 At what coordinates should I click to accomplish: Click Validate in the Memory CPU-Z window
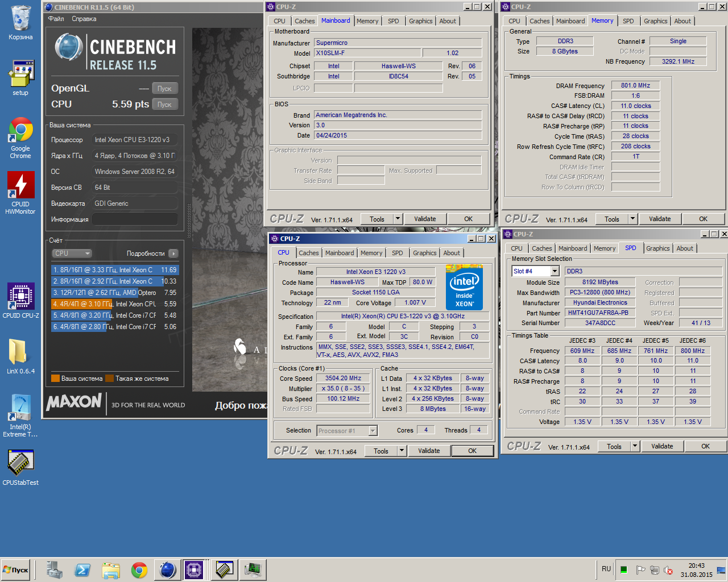click(x=660, y=219)
